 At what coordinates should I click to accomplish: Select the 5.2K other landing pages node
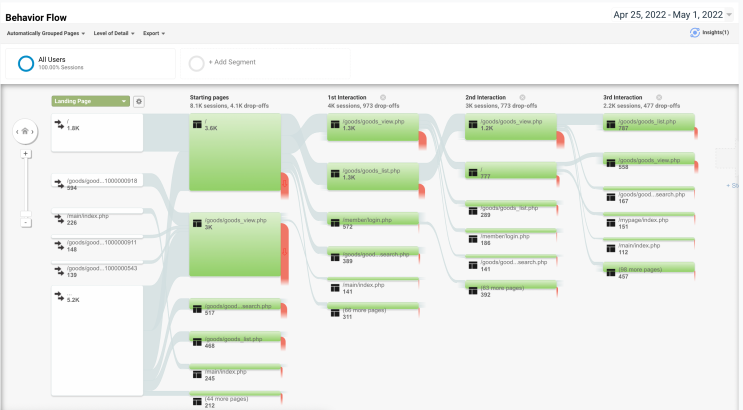click(97, 340)
